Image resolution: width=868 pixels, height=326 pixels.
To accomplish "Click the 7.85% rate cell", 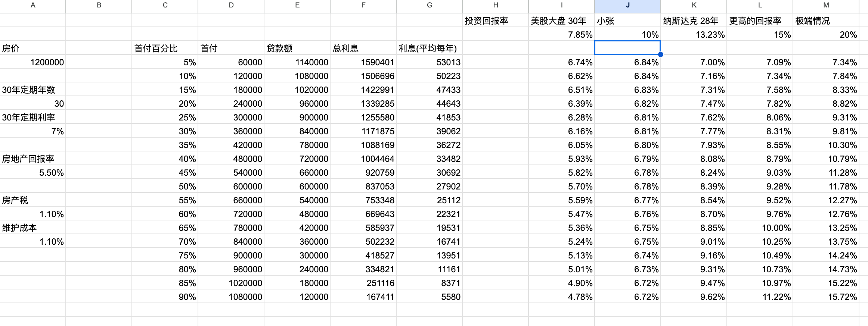I will (561, 34).
